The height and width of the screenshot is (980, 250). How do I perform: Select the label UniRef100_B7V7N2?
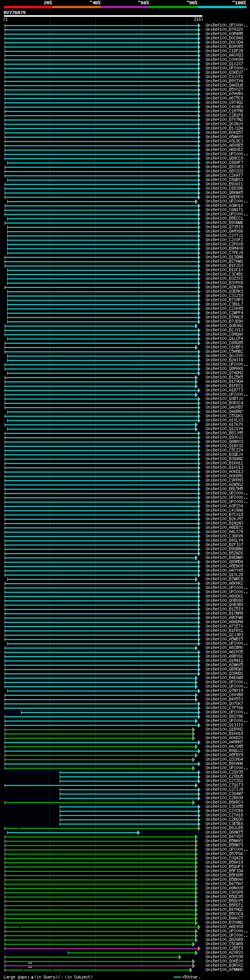click(x=224, y=119)
